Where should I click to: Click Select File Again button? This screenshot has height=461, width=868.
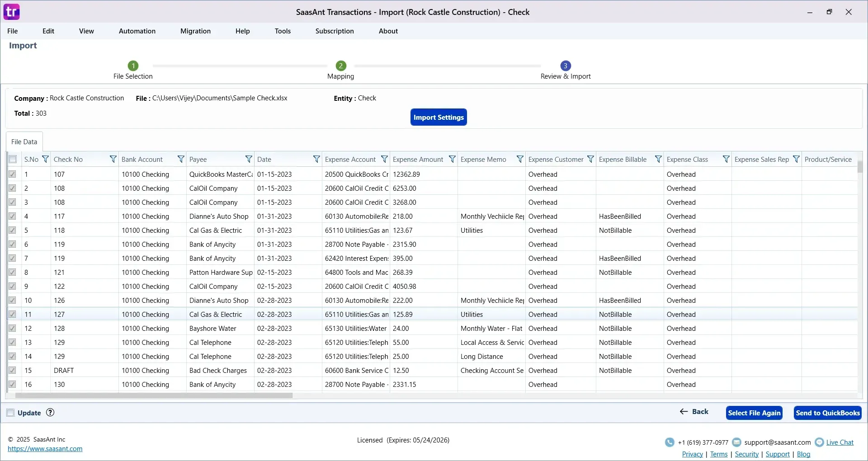754,413
